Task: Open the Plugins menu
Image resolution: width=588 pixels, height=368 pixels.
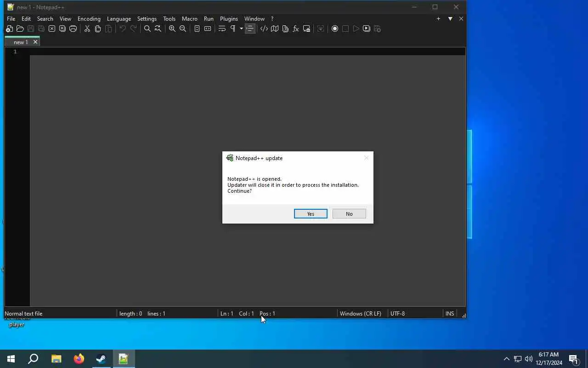Action: point(229,19)
